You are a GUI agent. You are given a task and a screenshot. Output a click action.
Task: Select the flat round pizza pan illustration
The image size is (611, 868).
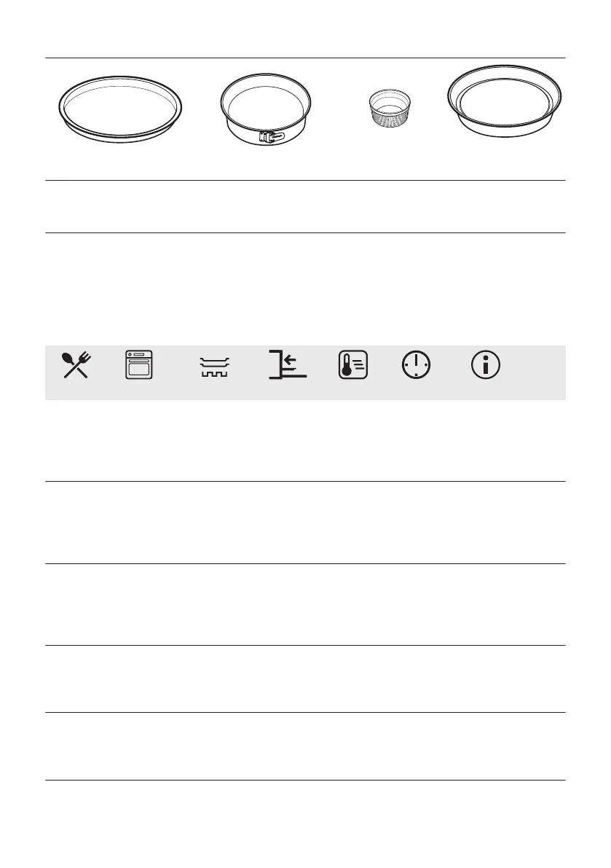coord(120,109)
